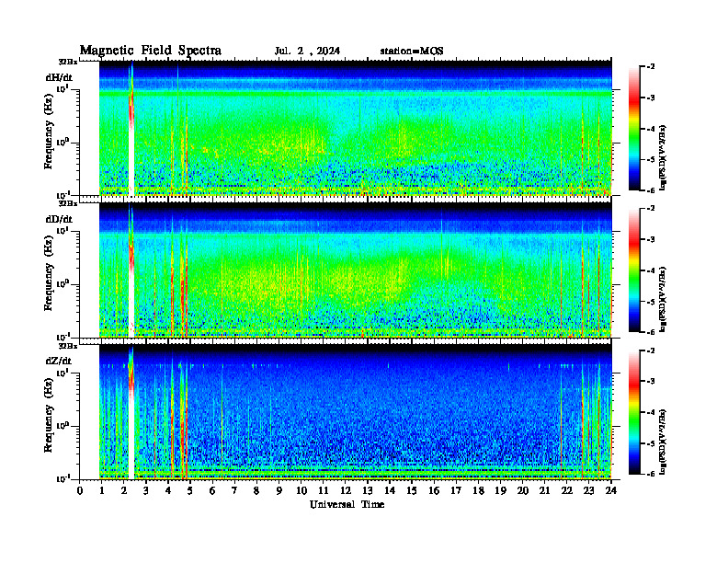Click the -3 tick on the dZ/dt color bar
This screenshot has width=728, height=563.
click(x=651, y=382)
